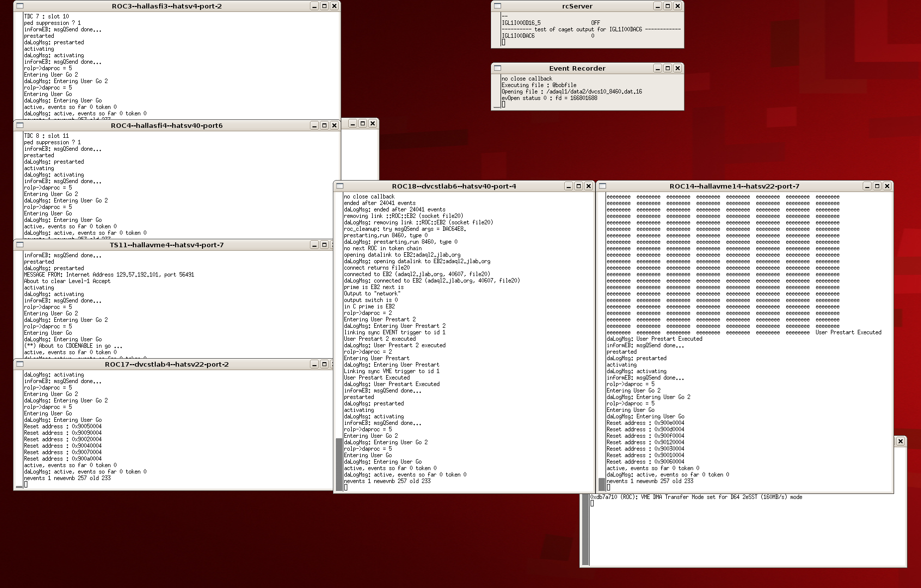
Task: Open window menu icon of Event Recorder
Action: coord(498,68)
